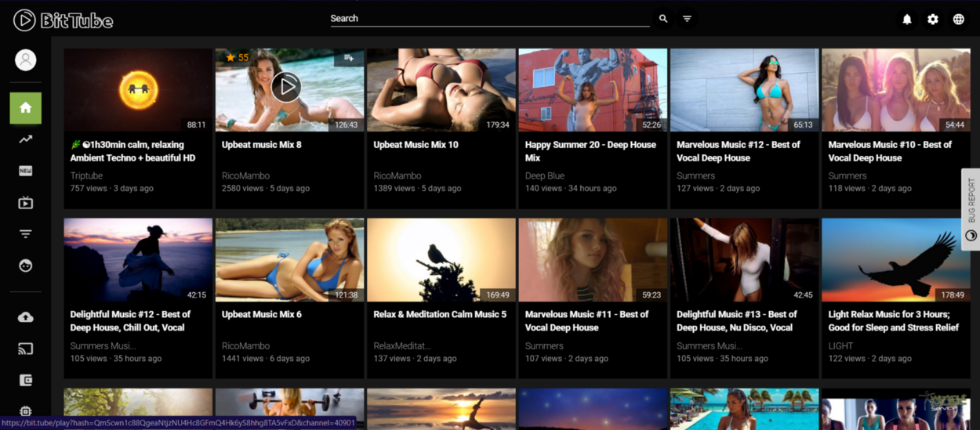This screenshot has width=980, height=430.
Task: Click title 'Happy Summer 20 - Deep House Mix'
Action: [x=592, y=151]
